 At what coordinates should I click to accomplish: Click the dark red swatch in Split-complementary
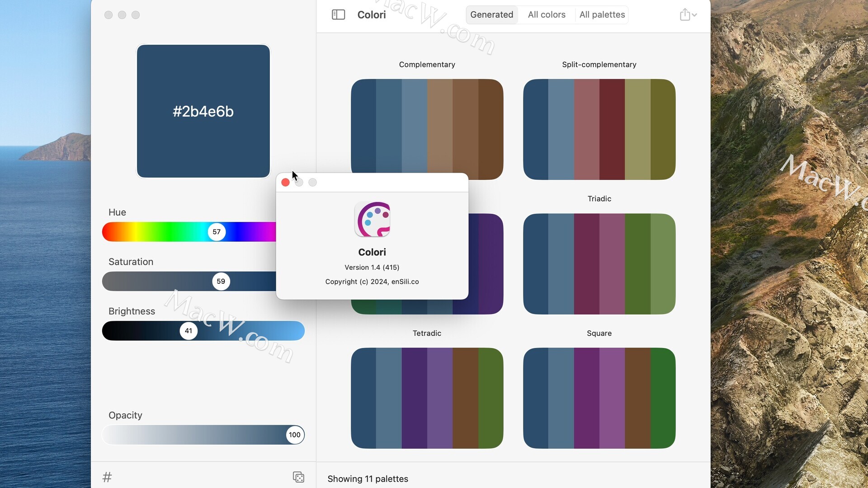612,129
